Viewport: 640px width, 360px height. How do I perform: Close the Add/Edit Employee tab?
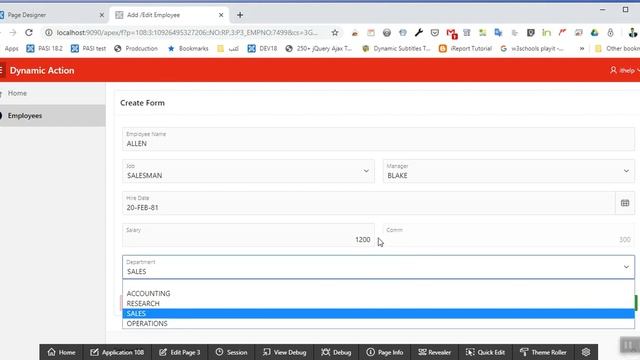coord(221,15)
